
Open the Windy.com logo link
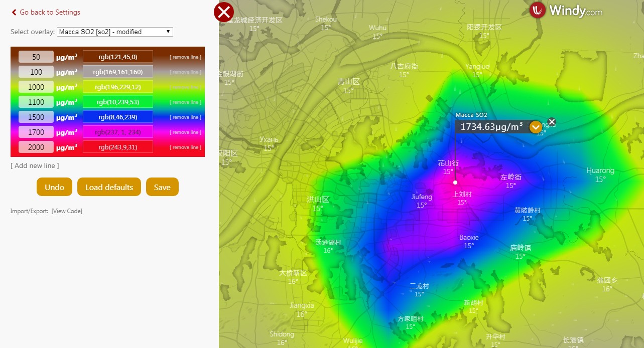tap(566, 11)
